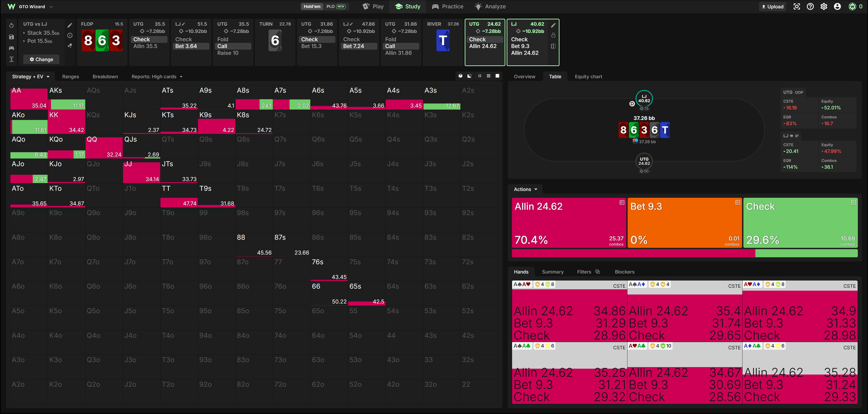Click the collapse vertical arrows icon in sidebar

coord(12,59)
